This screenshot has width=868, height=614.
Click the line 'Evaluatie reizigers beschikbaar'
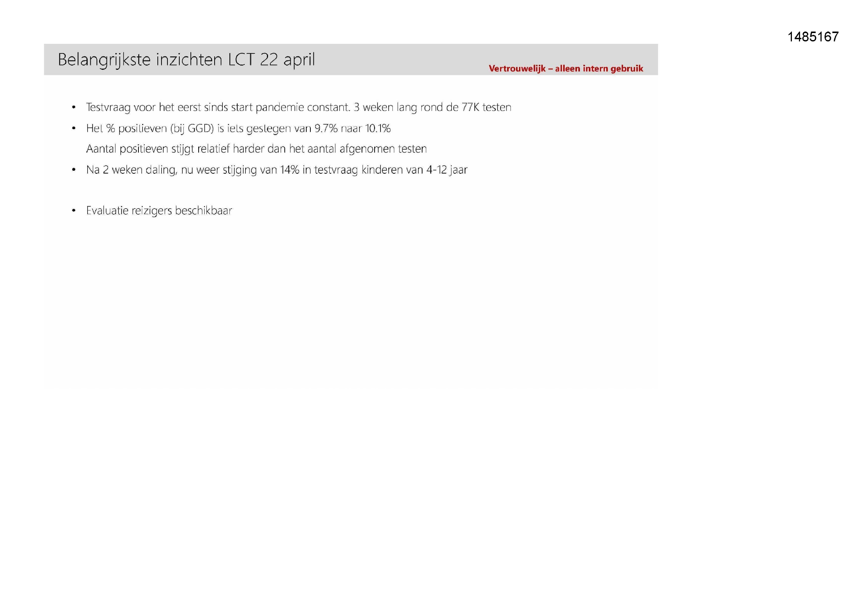coord(159,210)
